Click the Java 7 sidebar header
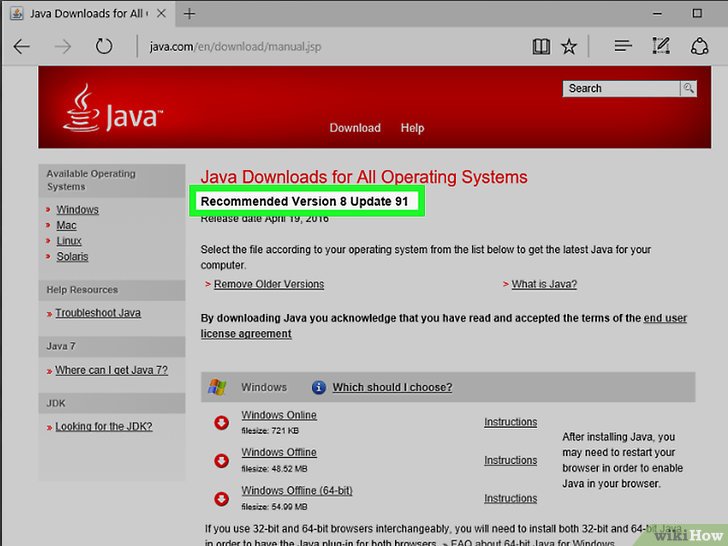The image size is (728, 546). tap(112, 346)
